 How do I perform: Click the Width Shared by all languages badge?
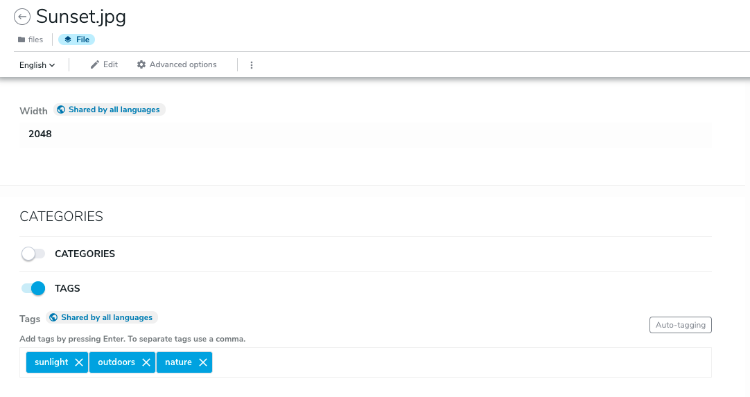coord(109,110)
